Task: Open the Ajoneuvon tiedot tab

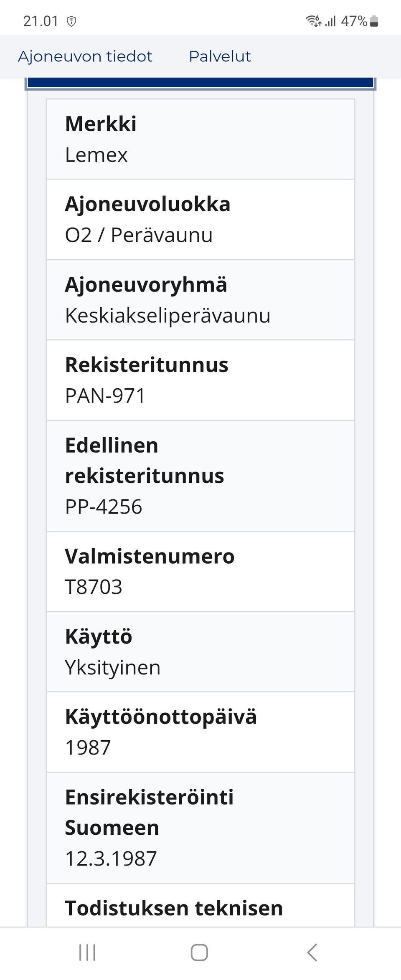Action: tap(85, 56)
